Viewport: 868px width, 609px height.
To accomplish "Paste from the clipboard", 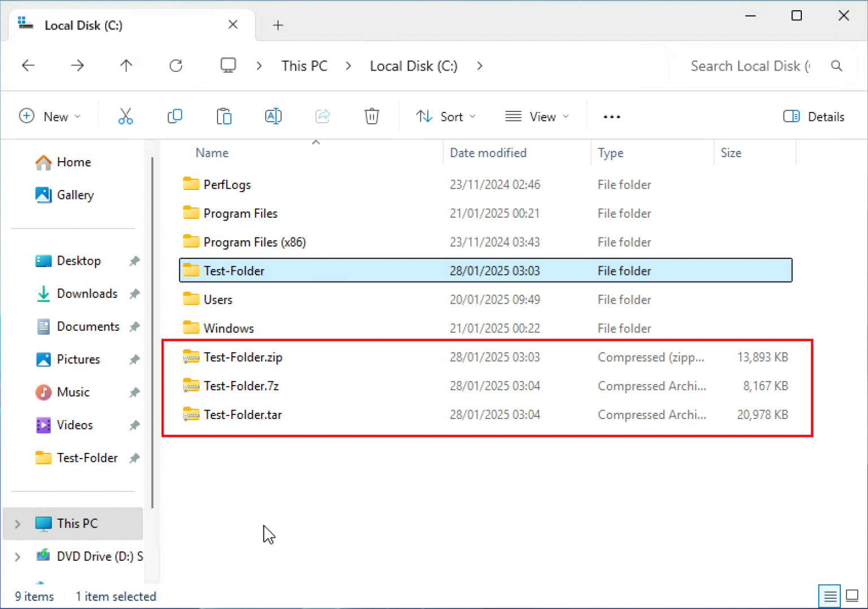I will 224,116.
